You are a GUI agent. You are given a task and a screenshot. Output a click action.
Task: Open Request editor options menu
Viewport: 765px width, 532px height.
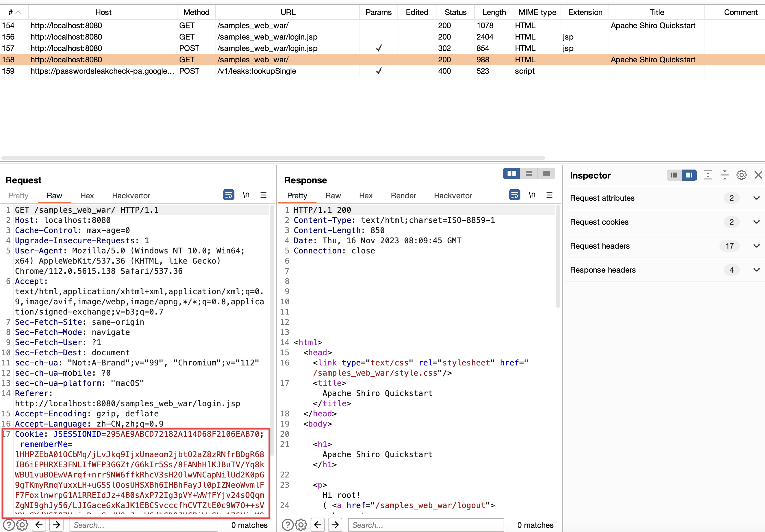pos(263,195)
